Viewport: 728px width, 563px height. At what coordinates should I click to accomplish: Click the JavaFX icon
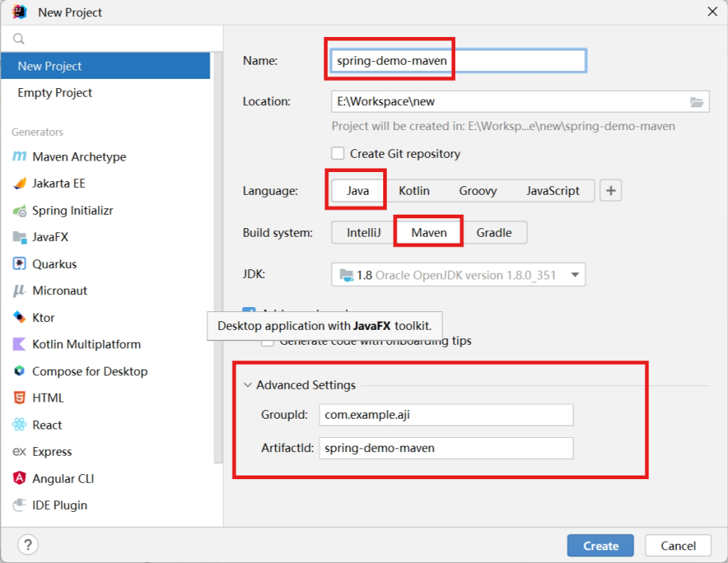(19, 237)
